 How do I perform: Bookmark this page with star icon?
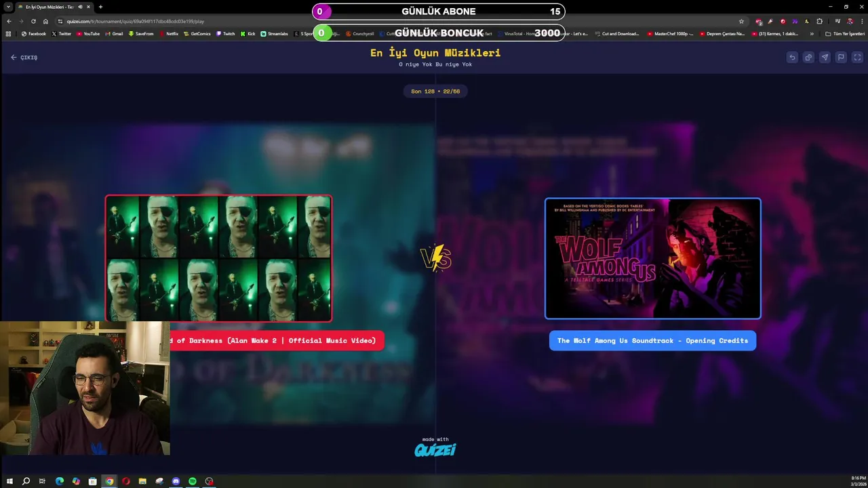(741, 21)
